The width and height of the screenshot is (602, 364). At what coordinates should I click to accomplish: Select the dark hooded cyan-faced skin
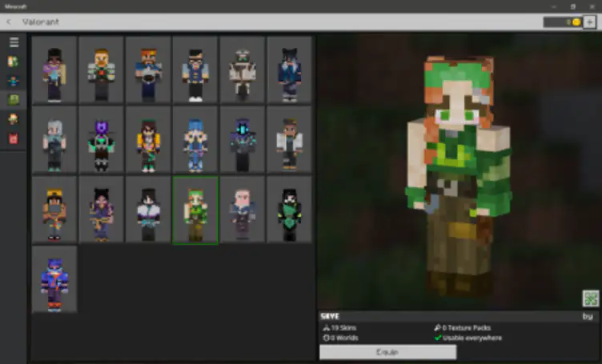(x=243, y=140)
